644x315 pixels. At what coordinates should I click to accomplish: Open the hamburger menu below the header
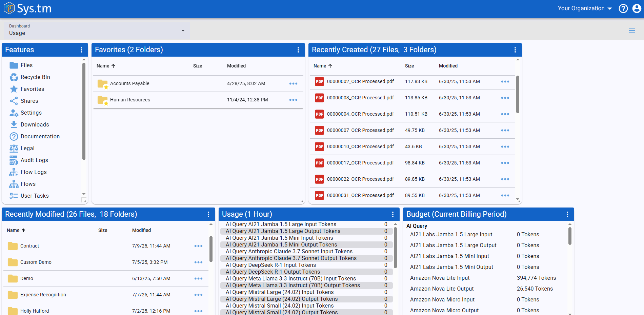pos(632,31)
